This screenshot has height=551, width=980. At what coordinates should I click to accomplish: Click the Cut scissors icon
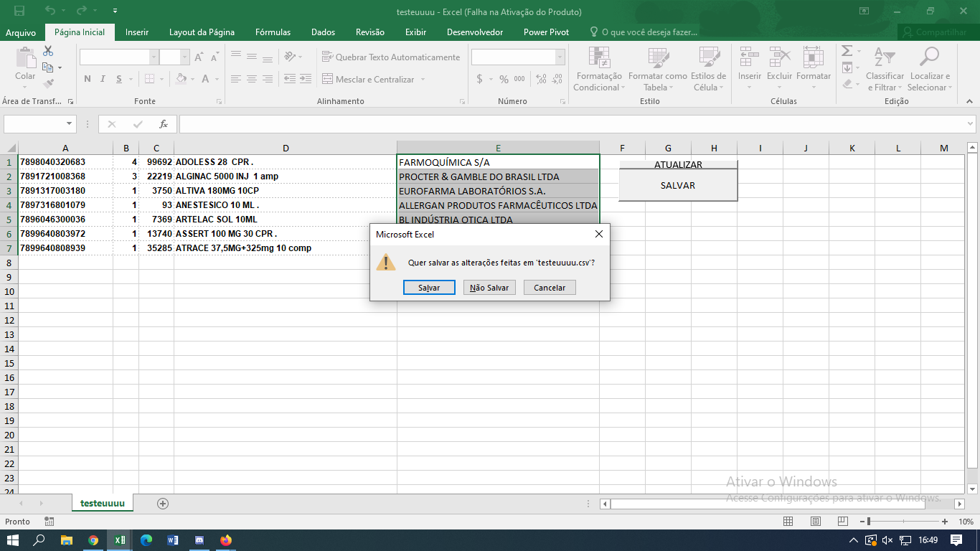(48, 51)
